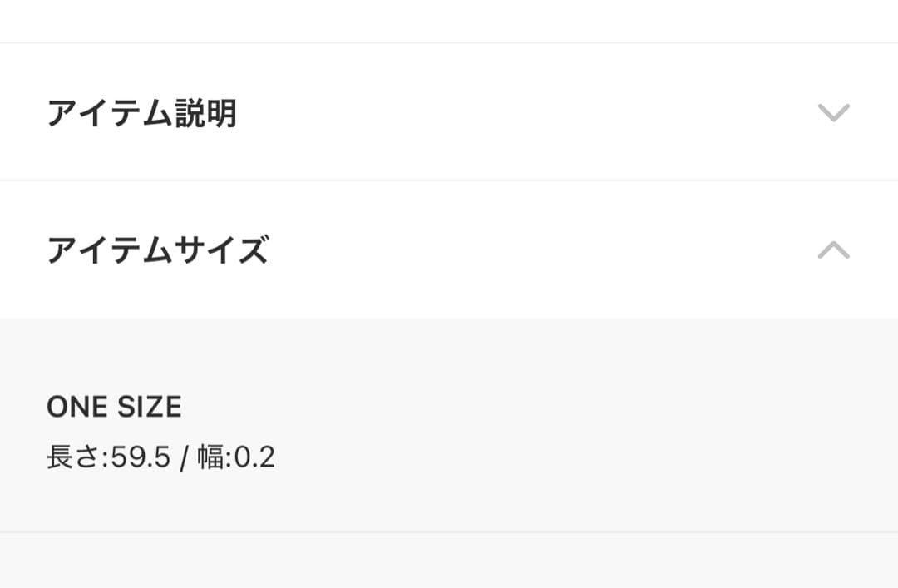Select the ONE SIZE label
The width and height of the screenshot is (898, 588).
click(x=114, y=407)
